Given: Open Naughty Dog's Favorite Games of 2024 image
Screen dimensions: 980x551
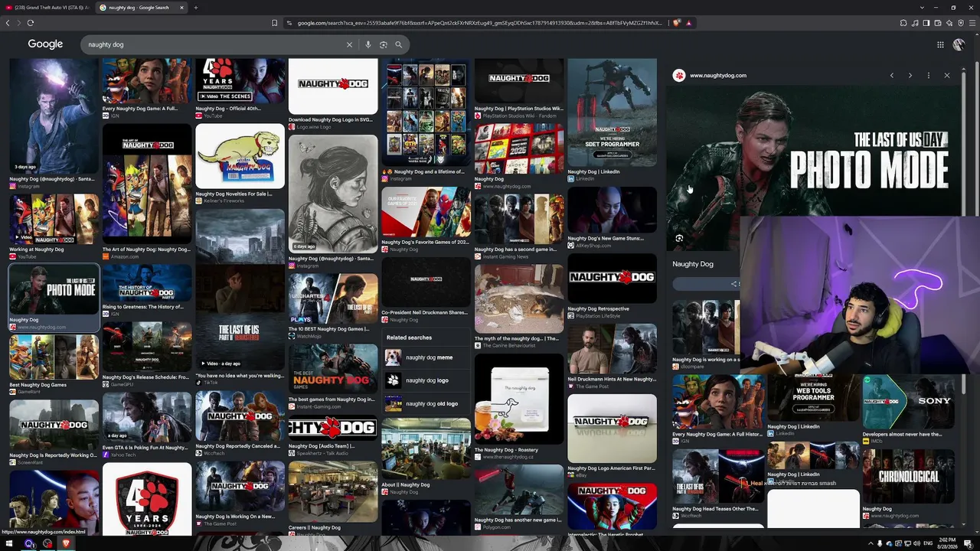Looking at the screenshot, I should 426,212.
